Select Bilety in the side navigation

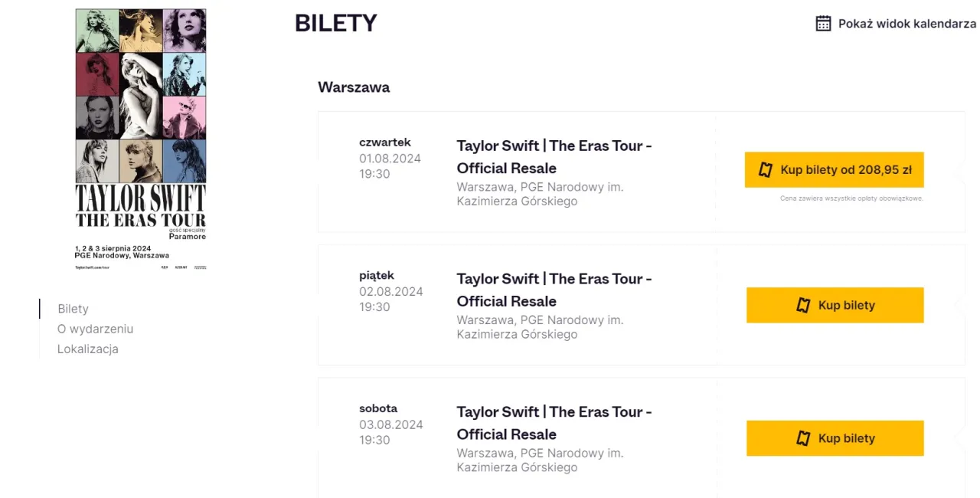click(73, 309)
